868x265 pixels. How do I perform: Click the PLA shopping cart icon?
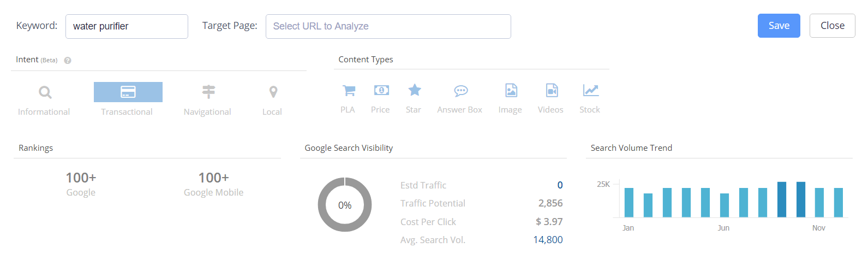(349, 90)
